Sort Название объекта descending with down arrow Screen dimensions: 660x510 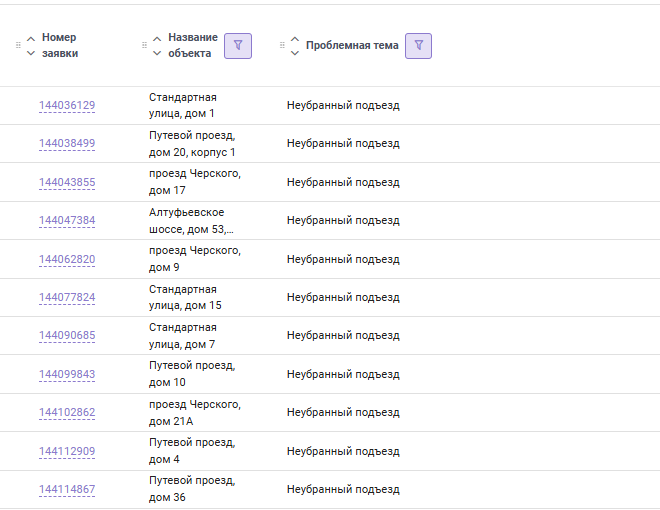(x=157, y=53)
